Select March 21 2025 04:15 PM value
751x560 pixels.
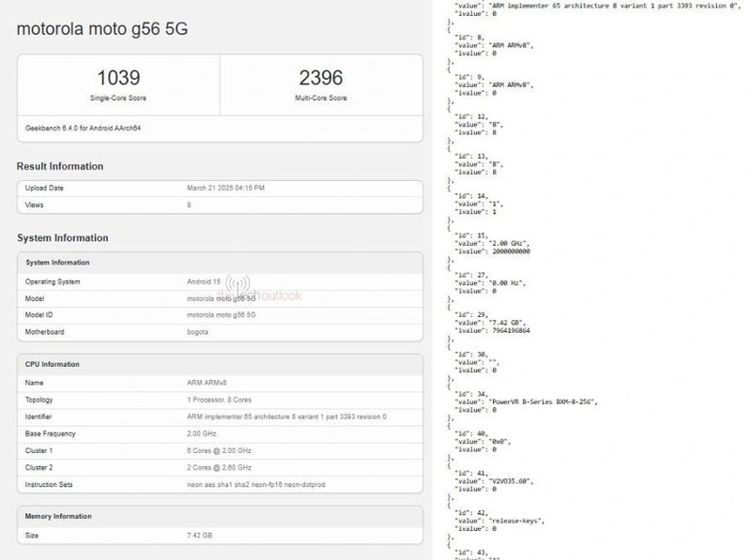click(225, 188)
